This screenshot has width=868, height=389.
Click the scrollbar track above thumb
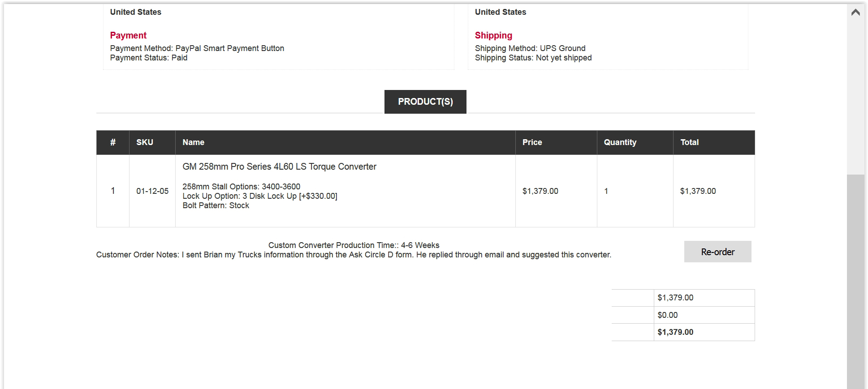(x=855, y=98)
